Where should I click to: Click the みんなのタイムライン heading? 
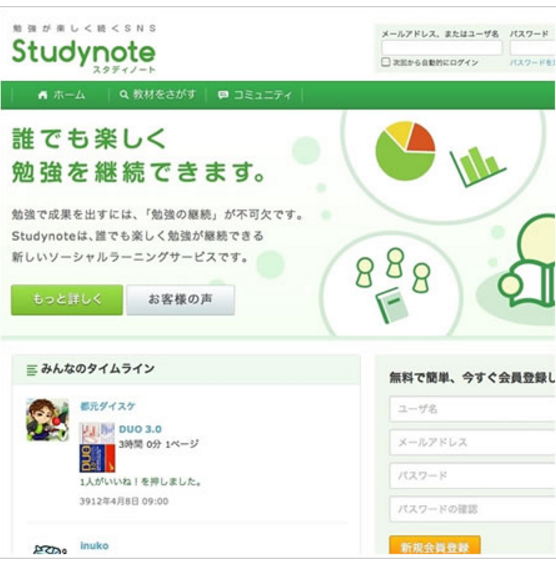coord(98,369)
